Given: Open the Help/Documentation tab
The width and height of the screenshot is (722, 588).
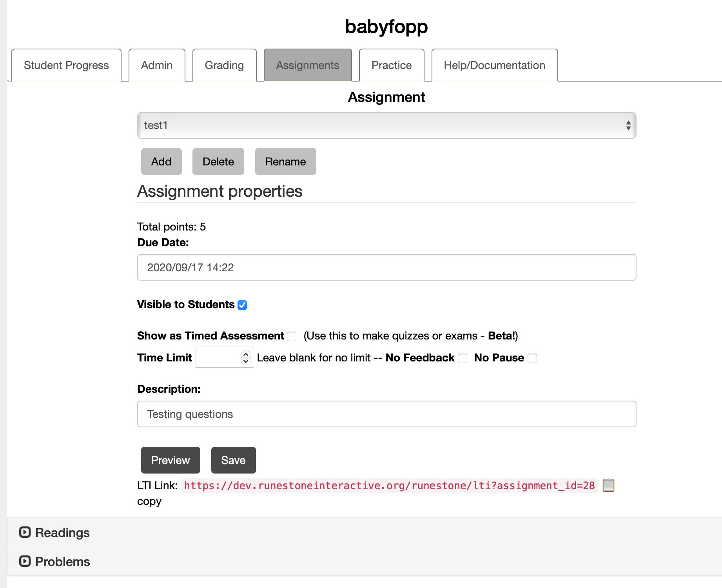Looking at the screenshot, I should click(494, 65).
